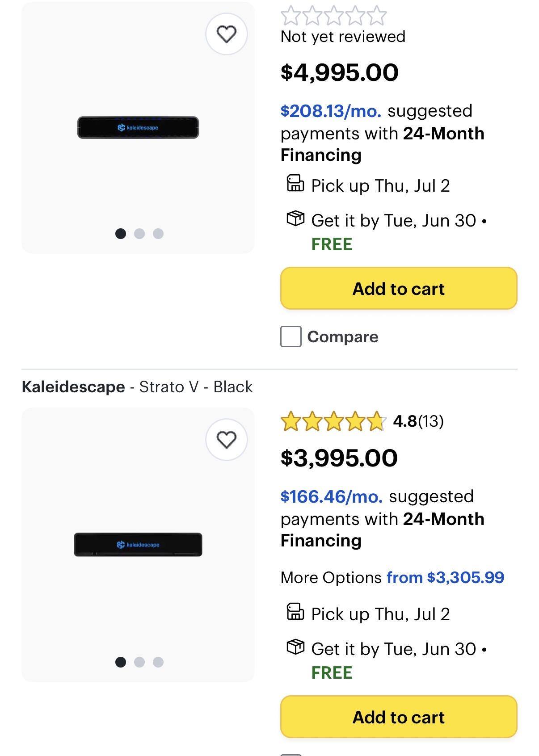Click shipping box icon for $4,995 product
This screenshot has width=539, height=756.
(295, 218)
